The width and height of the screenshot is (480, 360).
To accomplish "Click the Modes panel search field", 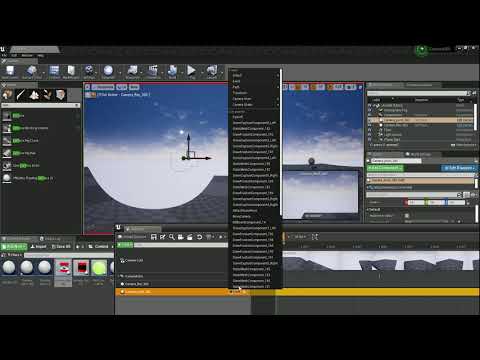I will pyautogui.click(x=39, y=105).
